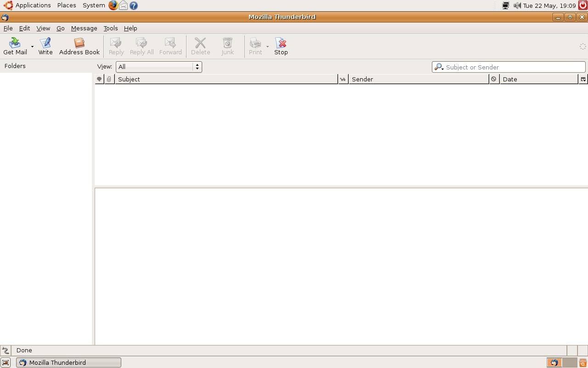Click the red power/quit panel icon
The image size is (588, 368).
pyautogui.click(x=582, y=6)
